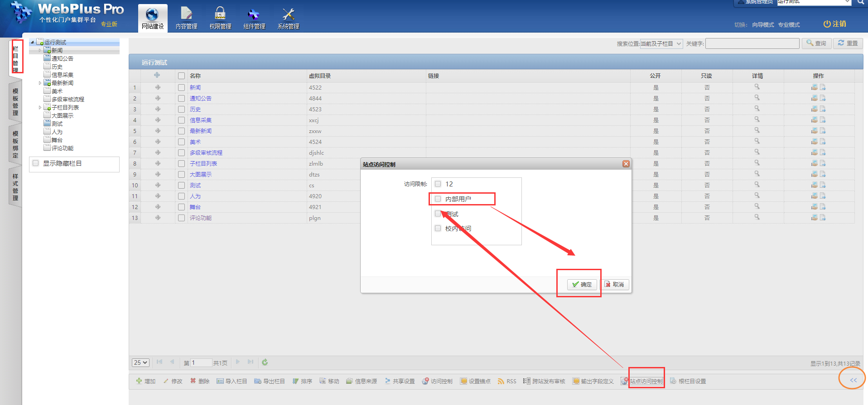Open 系统管理 tools icon
The height and width of the screenshot is (405, 868).
288,18
